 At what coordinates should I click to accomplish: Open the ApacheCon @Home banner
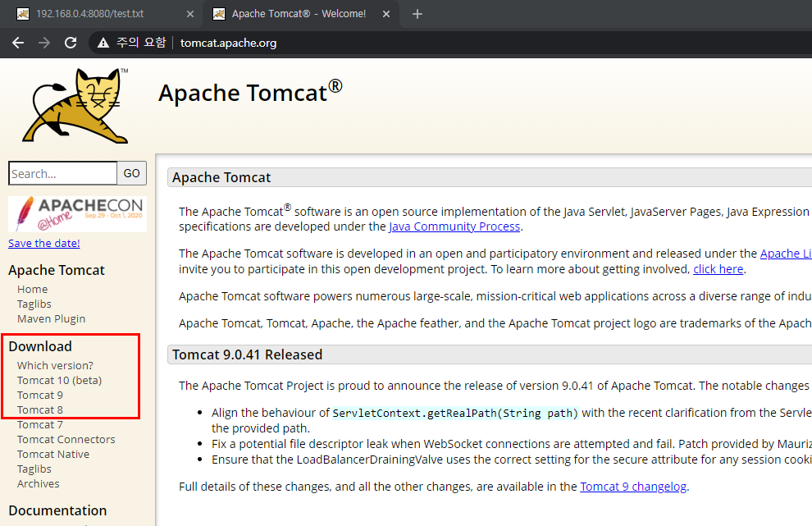click(78, 213)
